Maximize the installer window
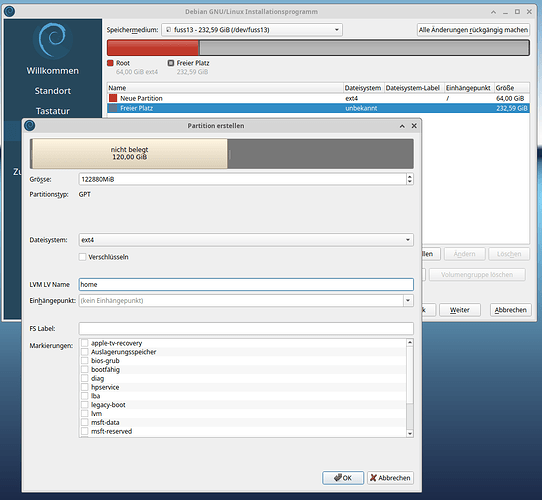This screenshot has width=542, height=500. (517, 12)
